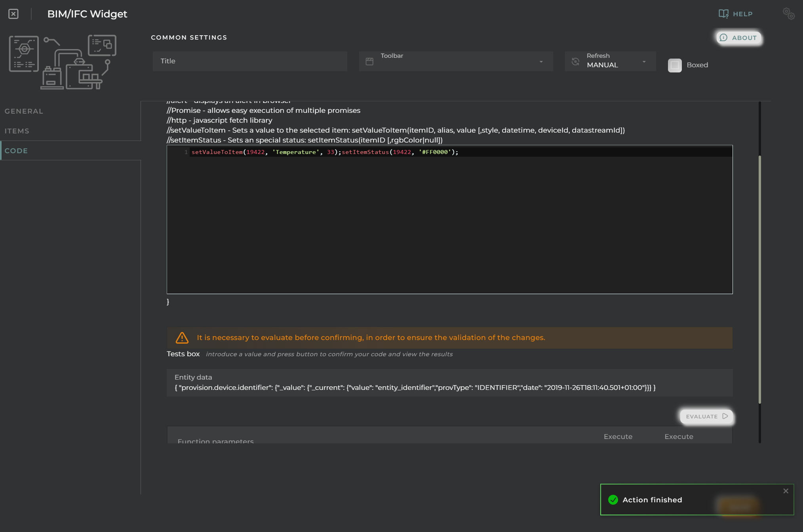Select the Code tab
The width and height of the screenshot is (803, 532).
pos(70,151)
